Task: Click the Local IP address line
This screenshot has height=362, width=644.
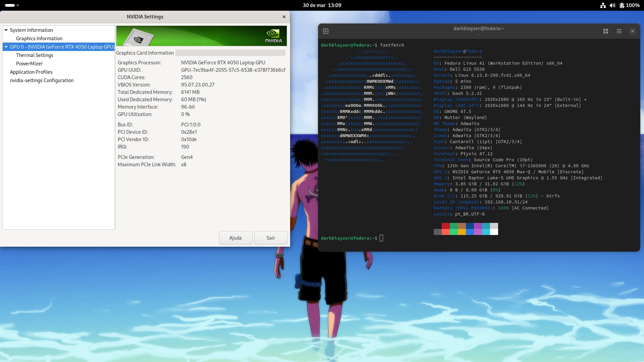Action: tap(480, 202)
